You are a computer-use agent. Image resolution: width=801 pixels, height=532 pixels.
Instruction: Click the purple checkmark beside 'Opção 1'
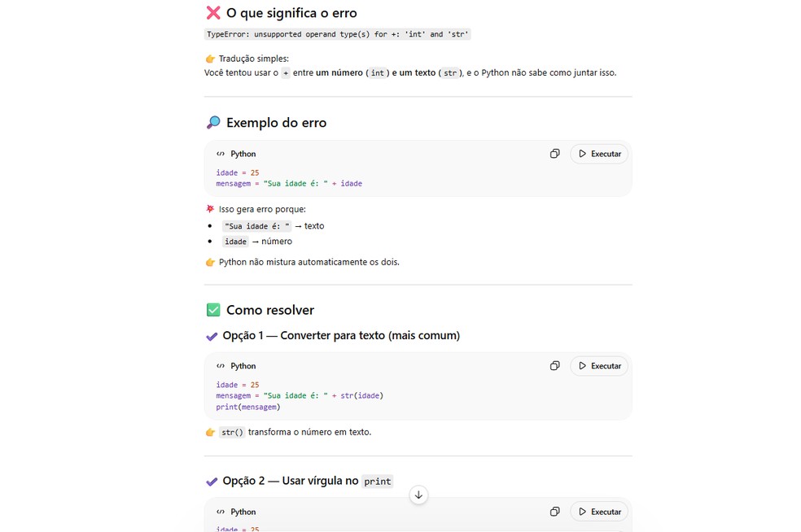click(x=212, y=335)
